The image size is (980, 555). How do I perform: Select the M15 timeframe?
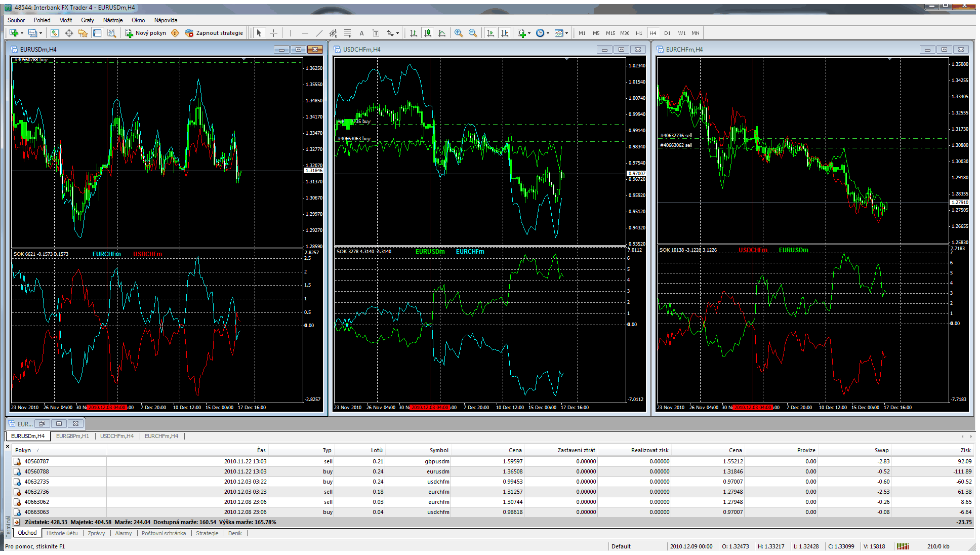(610, 33)
